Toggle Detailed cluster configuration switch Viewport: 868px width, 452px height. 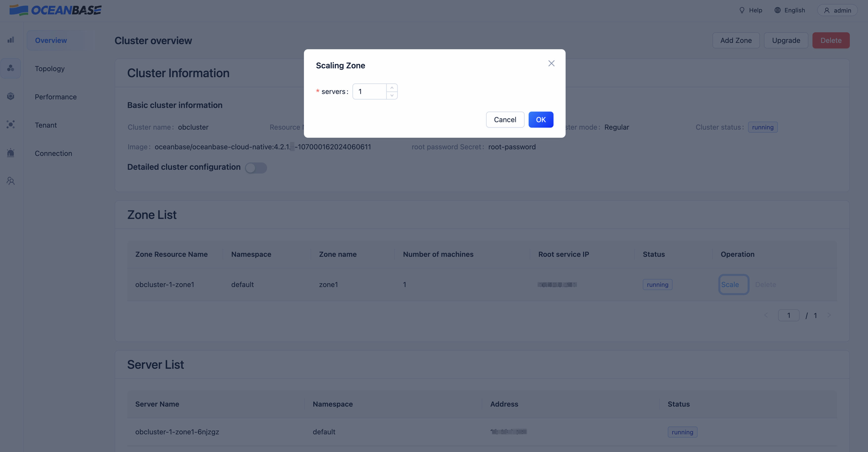[x=256, y=167]
